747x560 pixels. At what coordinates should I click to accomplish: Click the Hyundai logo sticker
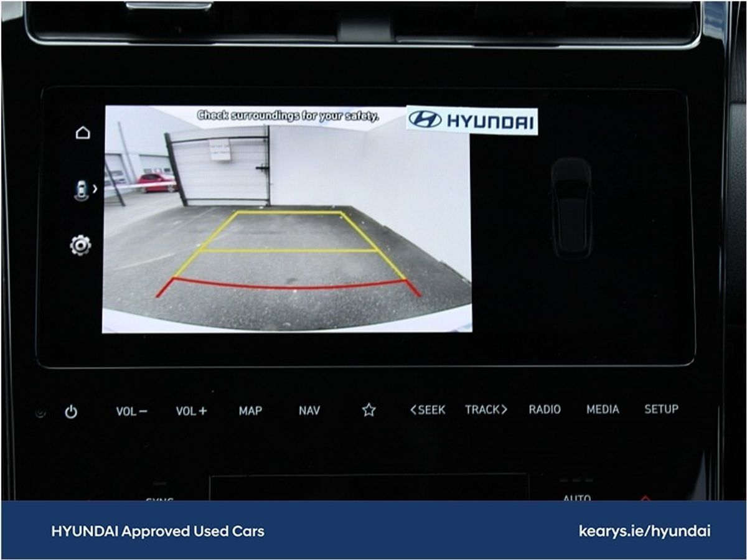[x=472, y=120]
